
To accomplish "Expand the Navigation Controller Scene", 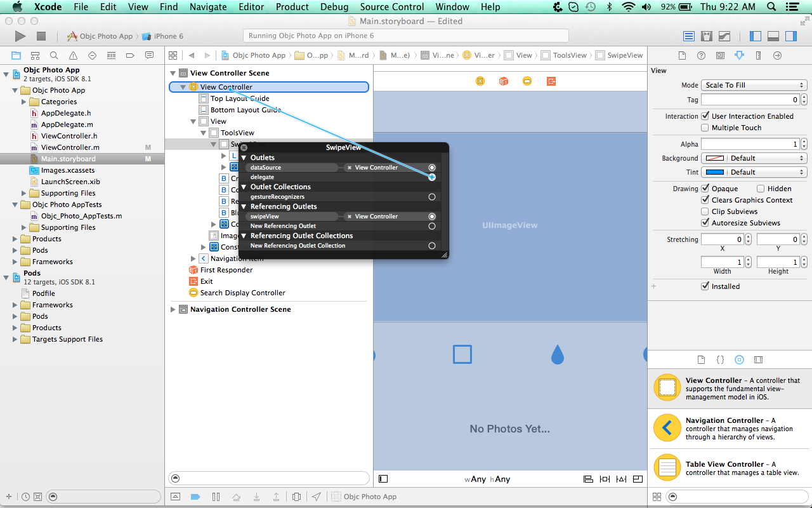I will (173, 309).
